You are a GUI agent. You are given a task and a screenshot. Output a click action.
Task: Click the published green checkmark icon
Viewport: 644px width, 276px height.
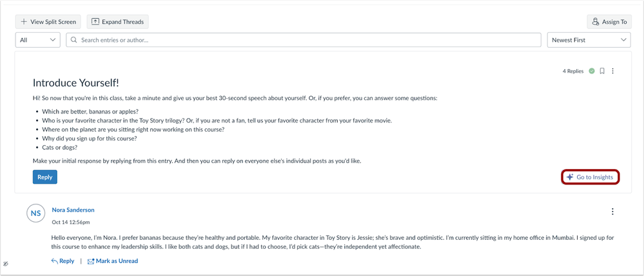pos(592,71)
